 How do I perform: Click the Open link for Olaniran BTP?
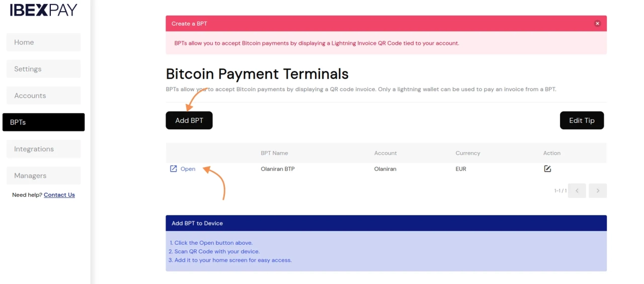tap(188, 169)
